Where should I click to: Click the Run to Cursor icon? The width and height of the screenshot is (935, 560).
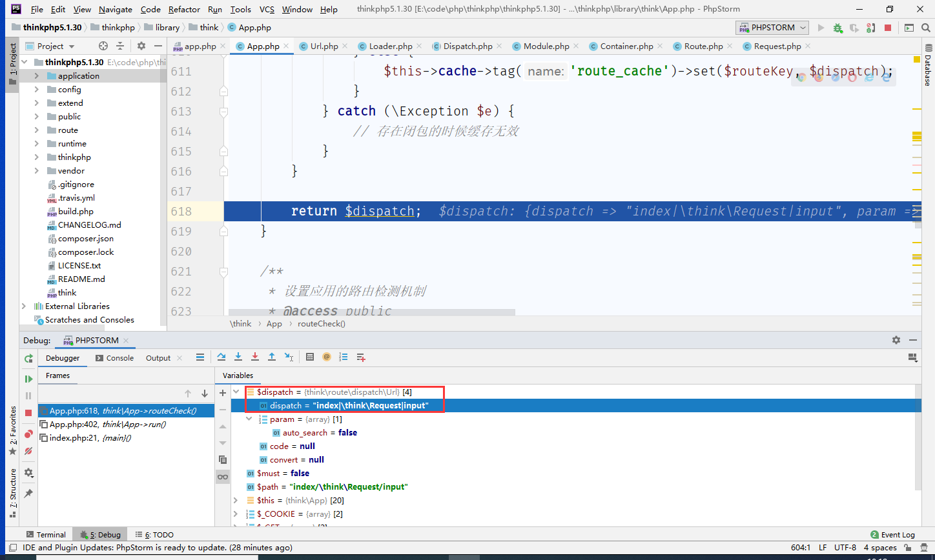click(x=289, y=357)
